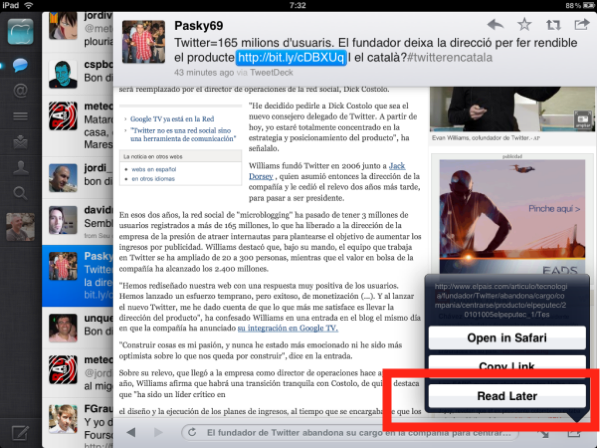Viewport: 600px width, 448px height.
Task: Tap the blue-faced cspbc avatar
Action: click(63, 74)
